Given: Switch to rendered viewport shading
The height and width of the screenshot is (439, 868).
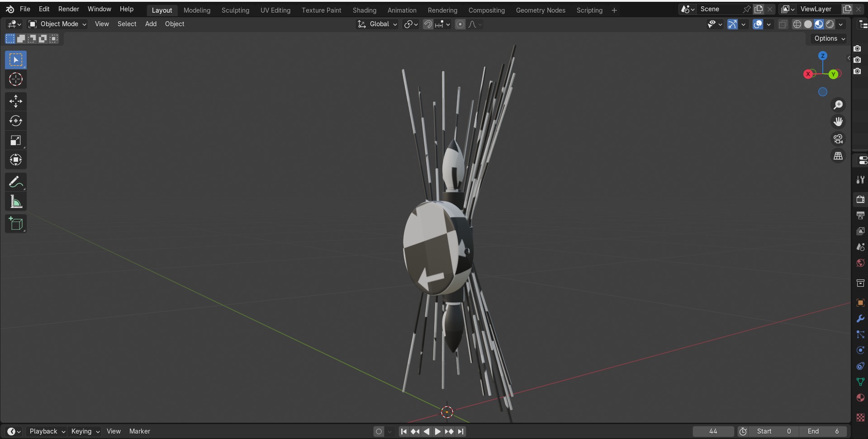Looking at the screenshot, I should (830, 24).
